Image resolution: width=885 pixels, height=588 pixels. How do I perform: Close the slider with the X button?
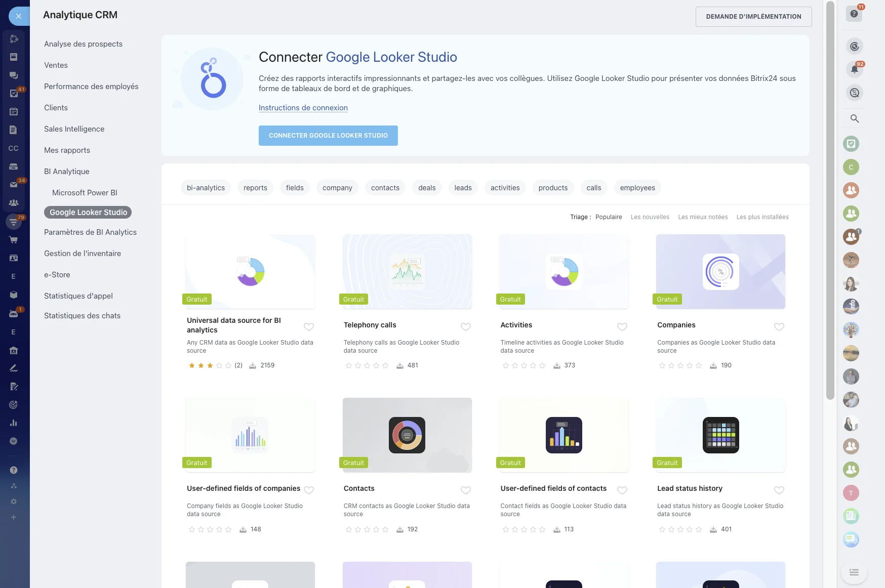[x=19, y=16]
